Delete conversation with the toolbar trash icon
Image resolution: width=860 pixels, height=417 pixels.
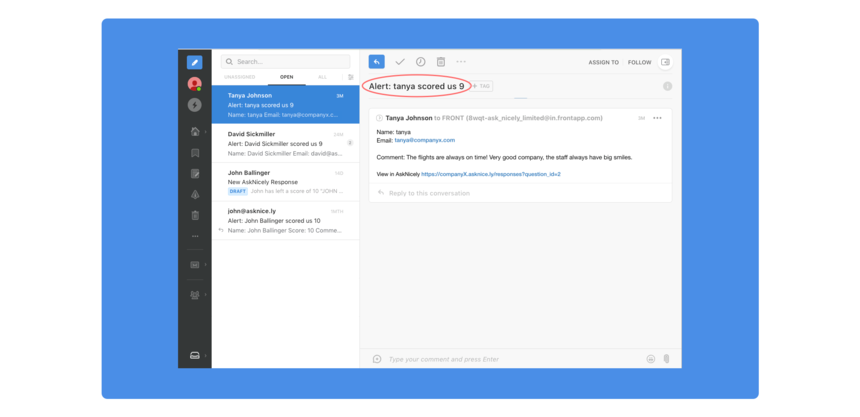440,62
